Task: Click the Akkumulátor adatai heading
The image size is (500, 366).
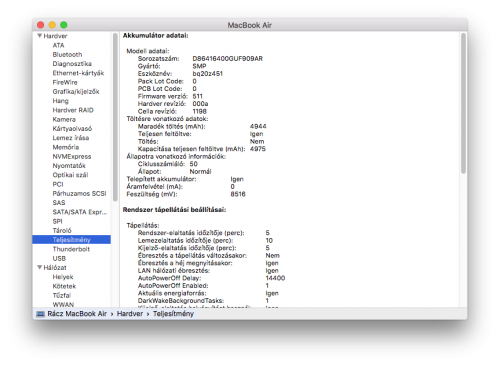Action: (155, 35)
